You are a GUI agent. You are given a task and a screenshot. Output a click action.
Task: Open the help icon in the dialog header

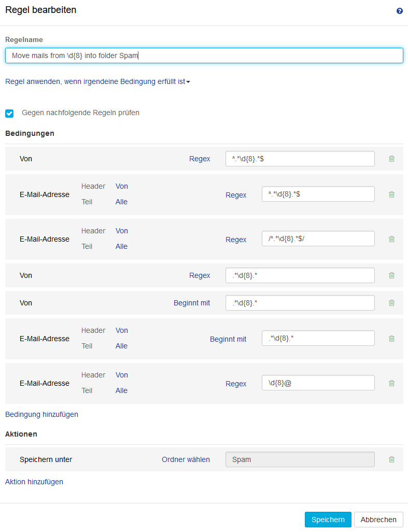coord(399,11)
